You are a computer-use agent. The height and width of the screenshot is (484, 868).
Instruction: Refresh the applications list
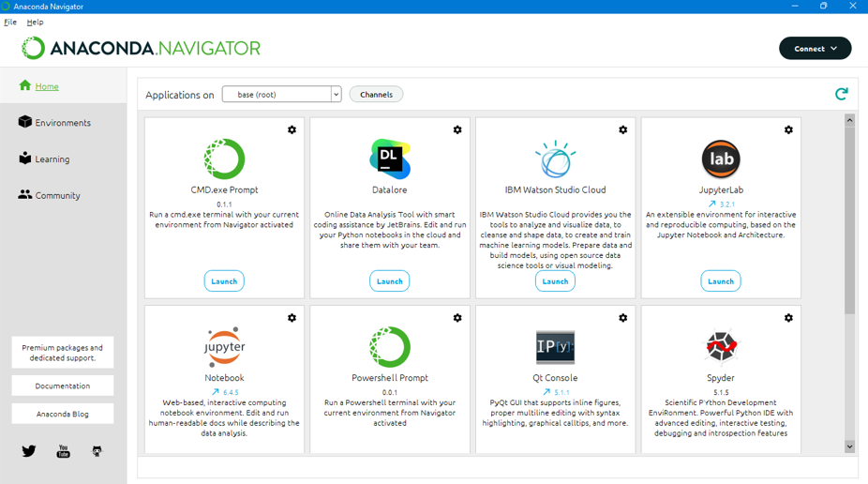point(842,94)
